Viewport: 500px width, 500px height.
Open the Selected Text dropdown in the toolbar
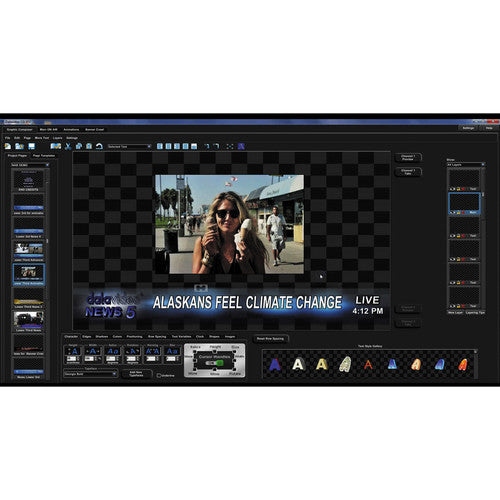(129, 146)
